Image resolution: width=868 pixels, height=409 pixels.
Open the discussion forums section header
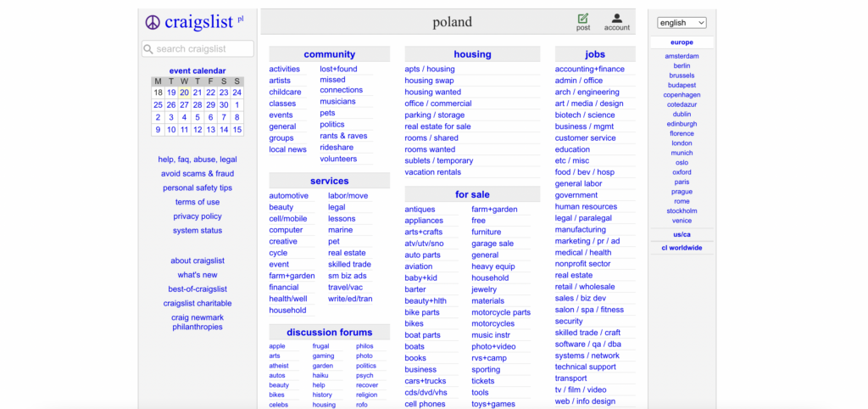(x=330, y=333)
